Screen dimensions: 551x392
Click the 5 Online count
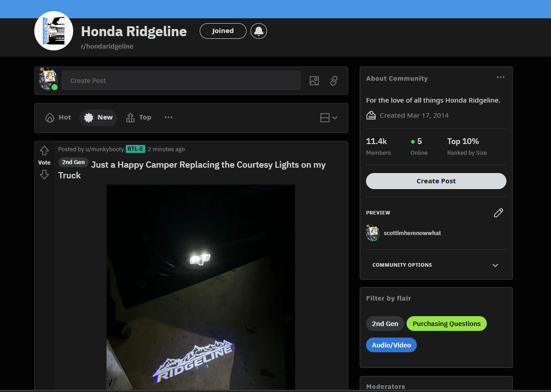coord(419,146)
